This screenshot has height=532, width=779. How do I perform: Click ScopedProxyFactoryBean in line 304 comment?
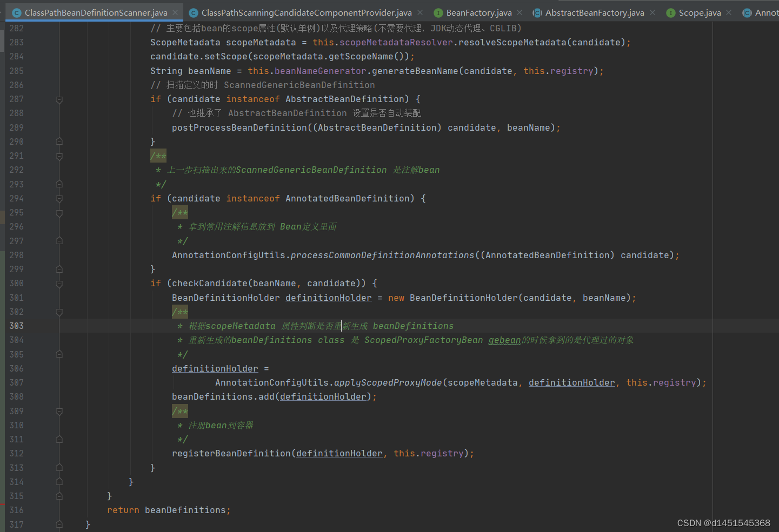point(424,340)
